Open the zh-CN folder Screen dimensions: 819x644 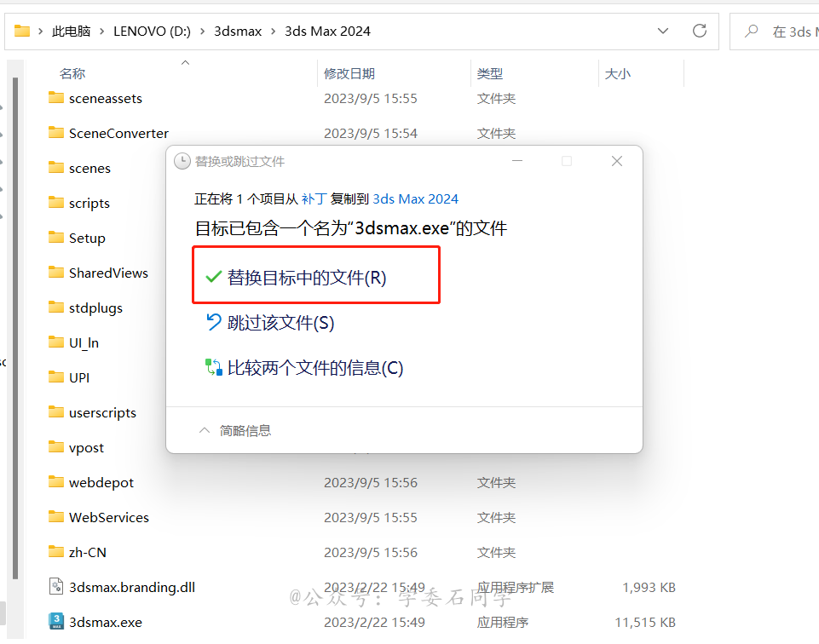pyautogui.click(x=84, y=552)
